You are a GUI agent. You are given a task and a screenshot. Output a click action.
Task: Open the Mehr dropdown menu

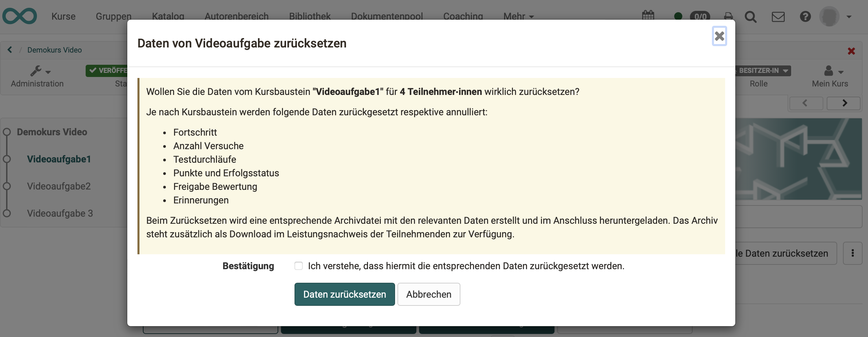[518, 16]
